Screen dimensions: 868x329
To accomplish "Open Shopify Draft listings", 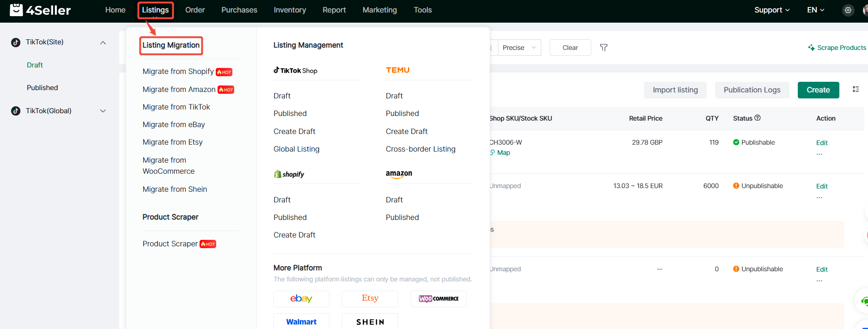I will tap(282, 200).
